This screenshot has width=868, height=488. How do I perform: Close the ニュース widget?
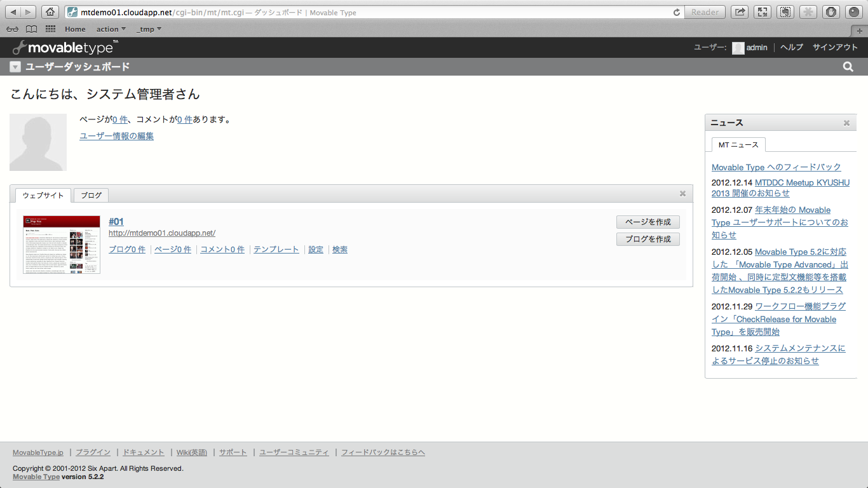pyautogui.click(x=846, y=123)
